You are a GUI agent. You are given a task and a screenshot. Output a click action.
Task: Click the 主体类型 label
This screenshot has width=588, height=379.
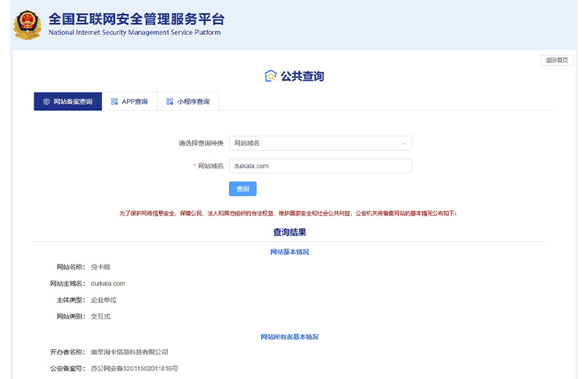pyautogui.click(x=71, y=300)
